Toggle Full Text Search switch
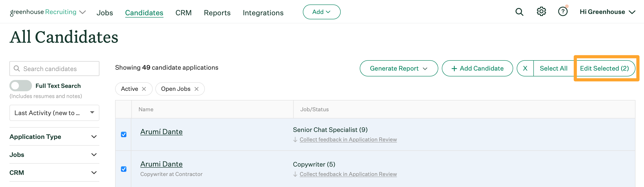 (21, 86)
